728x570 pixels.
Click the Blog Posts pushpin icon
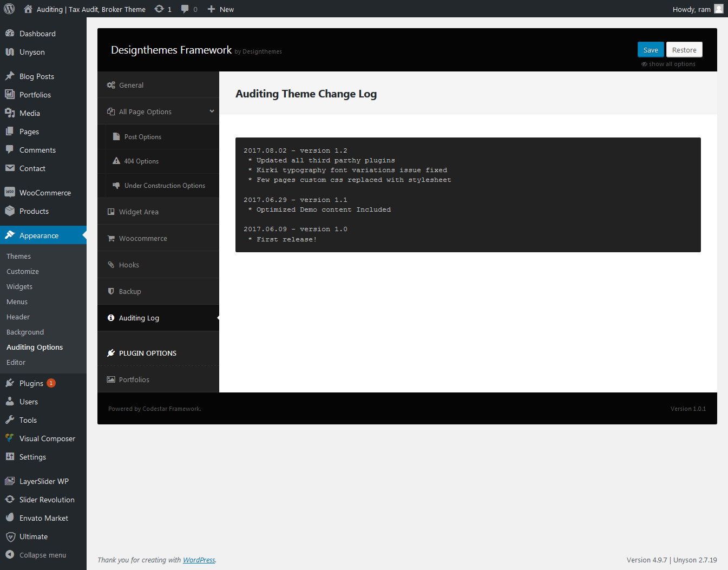click(x=10, y=76)
